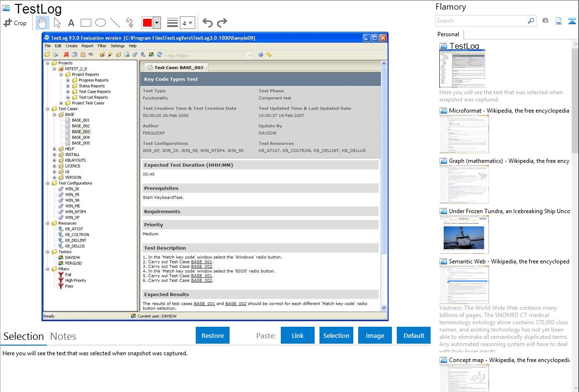This screenshot has height=392, width=579.
Task: Click the Default paste button
Action: (414, 335)
